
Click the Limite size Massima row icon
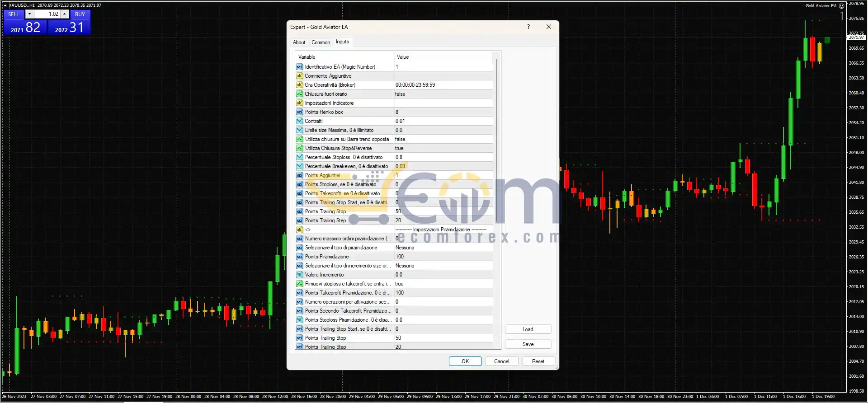tap(299, 130)
